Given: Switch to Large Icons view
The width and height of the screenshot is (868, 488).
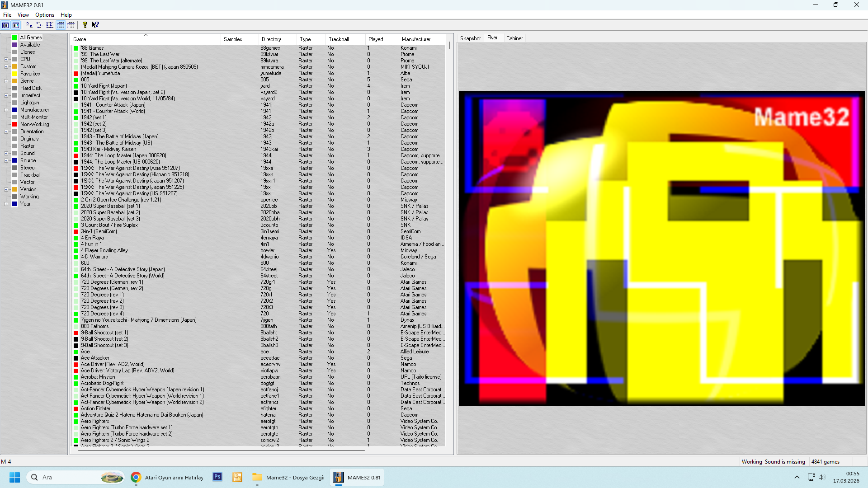Looking at the screenshot, I should 29,25.
